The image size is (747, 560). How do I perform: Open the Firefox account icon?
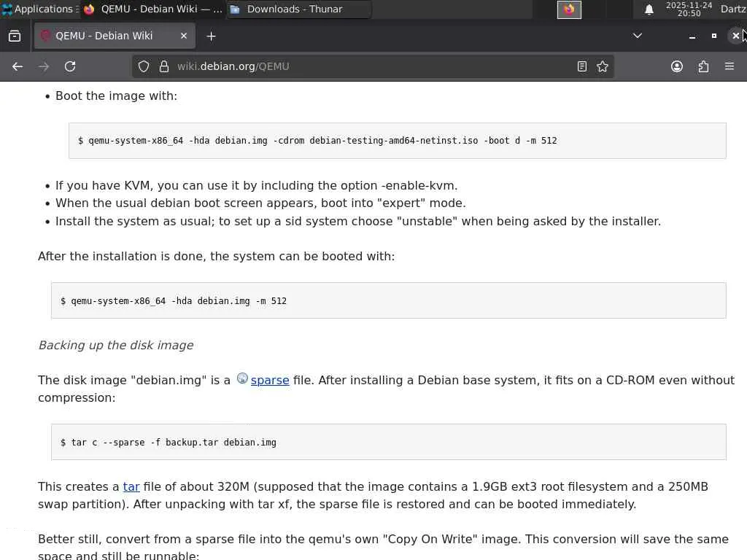point(677,66)
